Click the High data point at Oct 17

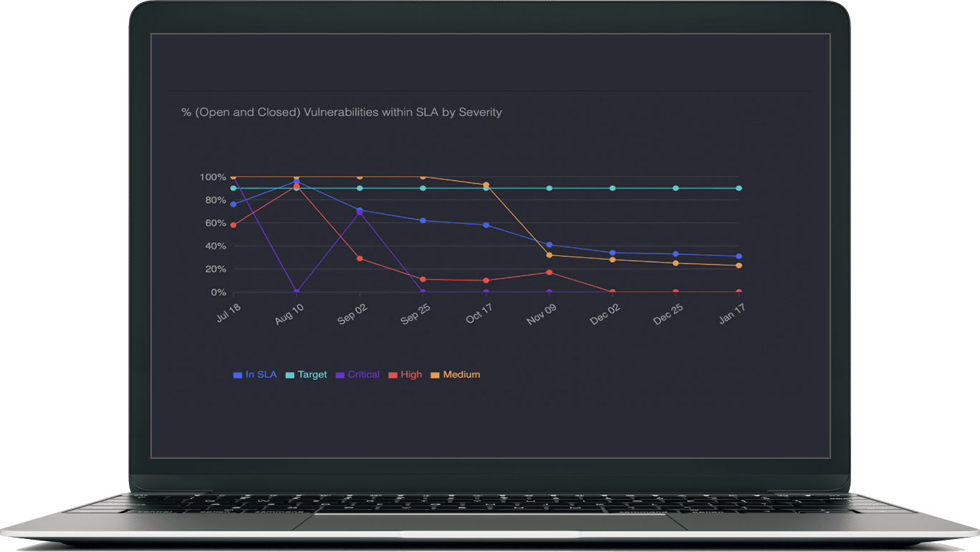pyautogui.click(x=486, y=280)
